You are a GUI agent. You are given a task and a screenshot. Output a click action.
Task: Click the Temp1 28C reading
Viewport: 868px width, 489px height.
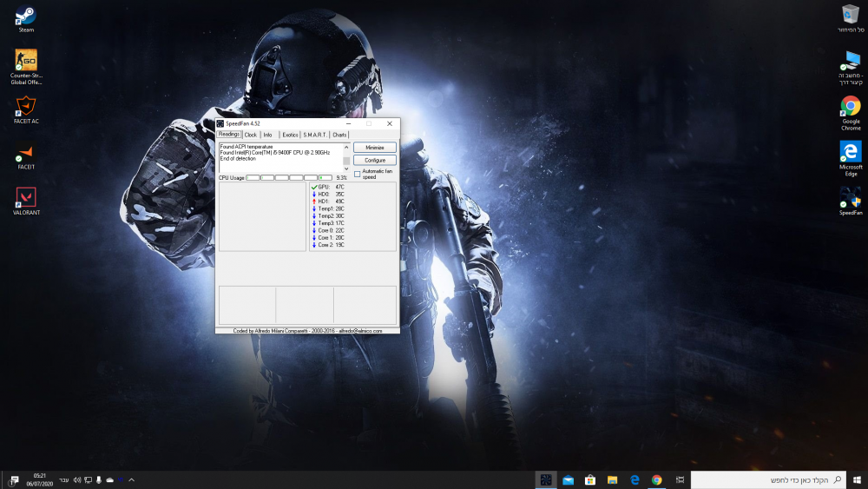(331, 208)
